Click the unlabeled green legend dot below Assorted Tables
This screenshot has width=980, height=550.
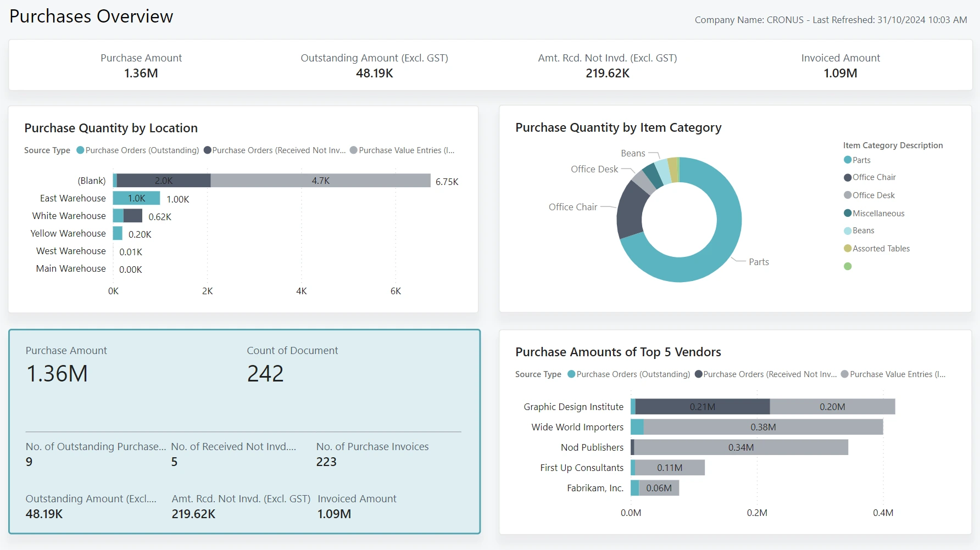click(x=848, y=266)
